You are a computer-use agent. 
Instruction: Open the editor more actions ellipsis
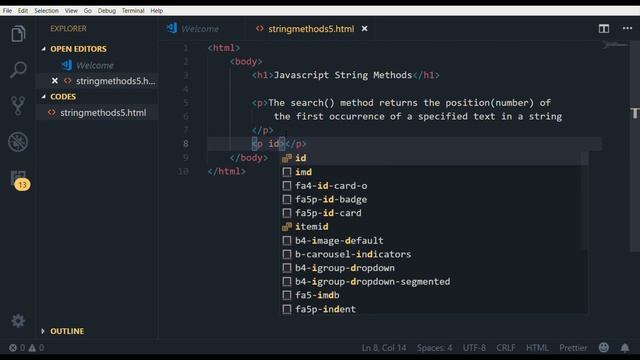point(627,28)
